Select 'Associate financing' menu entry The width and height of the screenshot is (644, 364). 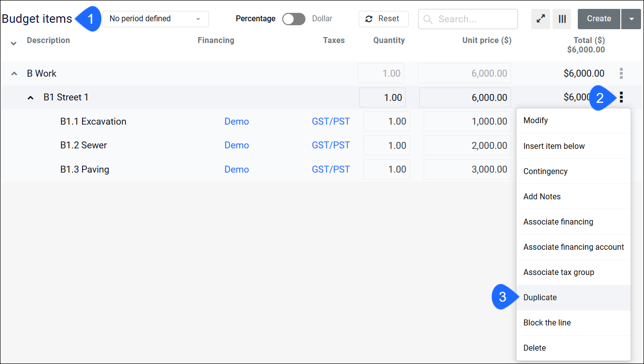click(573, 222)
